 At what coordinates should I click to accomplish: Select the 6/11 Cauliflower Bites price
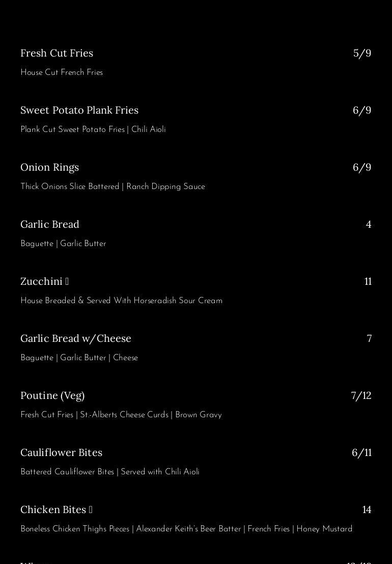361,452
